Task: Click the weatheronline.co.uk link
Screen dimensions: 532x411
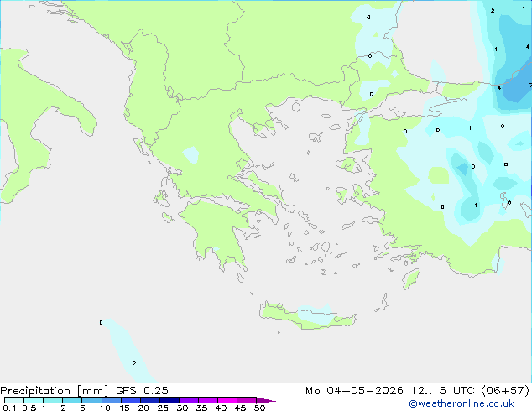Action: tap(462, 403)
